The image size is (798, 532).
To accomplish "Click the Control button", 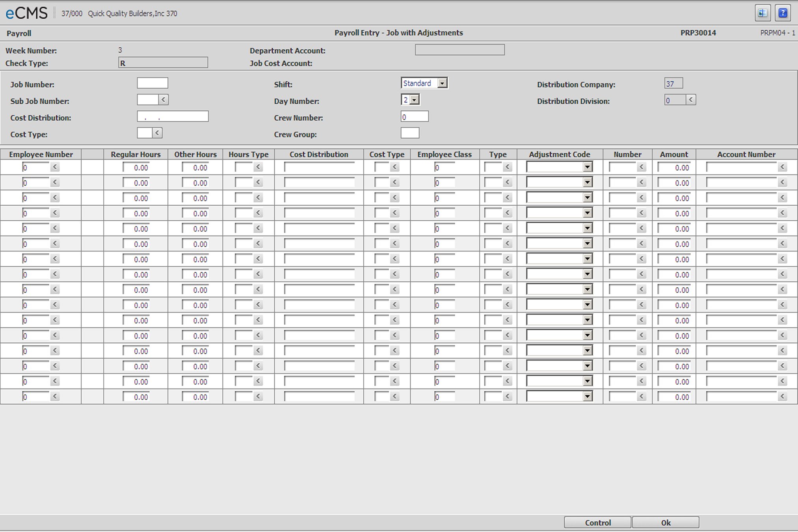I will click(x=597, y=523).
